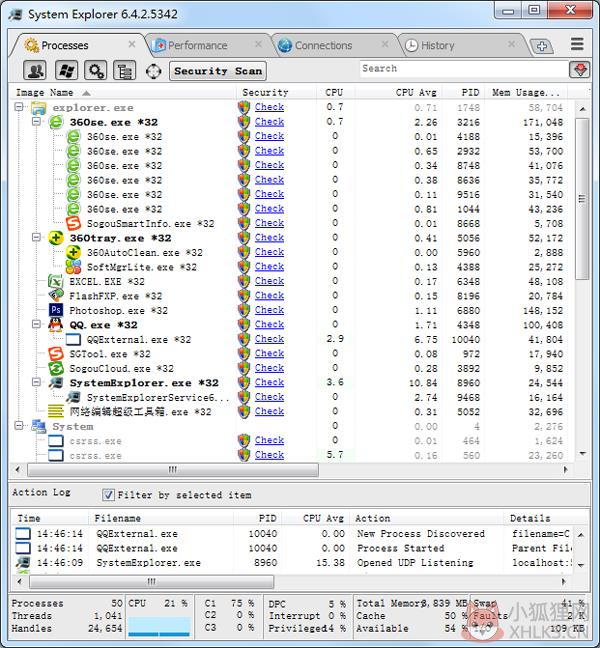The height and width of the screenshot is (648, 600).
Task: Click the SogouSmartInfo.exe S icon
Action: pyautogui.click(x=73, y=223)
